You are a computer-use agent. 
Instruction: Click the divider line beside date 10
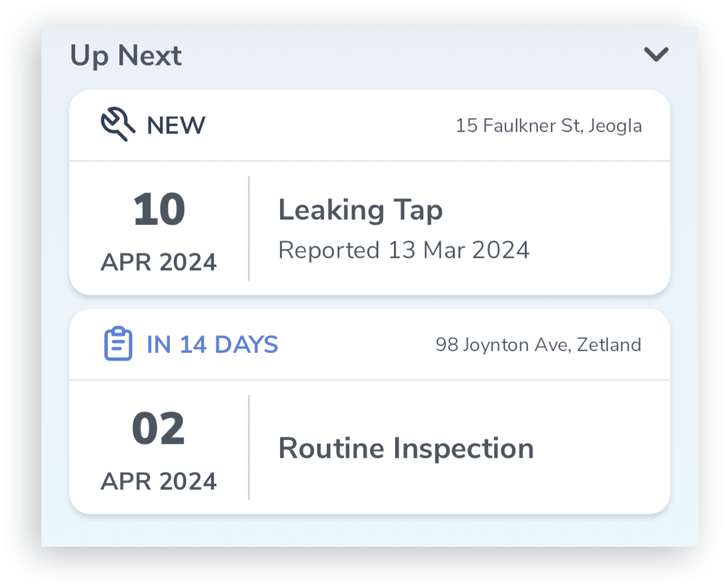tap(249, 229)
